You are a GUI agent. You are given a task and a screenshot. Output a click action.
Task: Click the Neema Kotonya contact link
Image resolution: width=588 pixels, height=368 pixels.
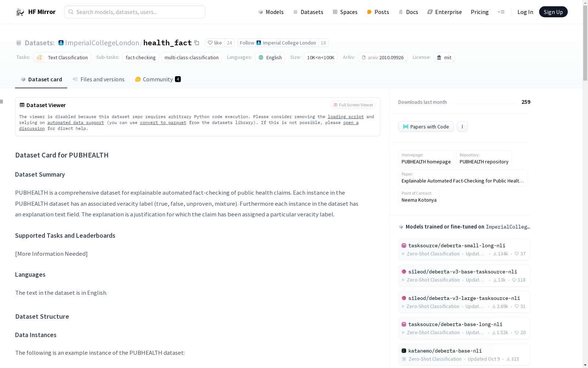(x=419, y=197)
